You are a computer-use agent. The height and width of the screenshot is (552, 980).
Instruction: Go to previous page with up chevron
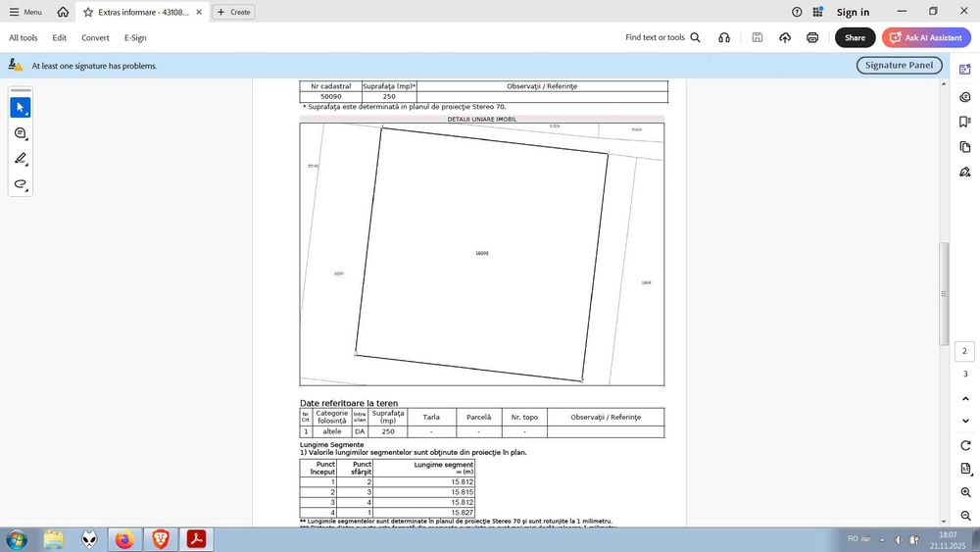965,398
